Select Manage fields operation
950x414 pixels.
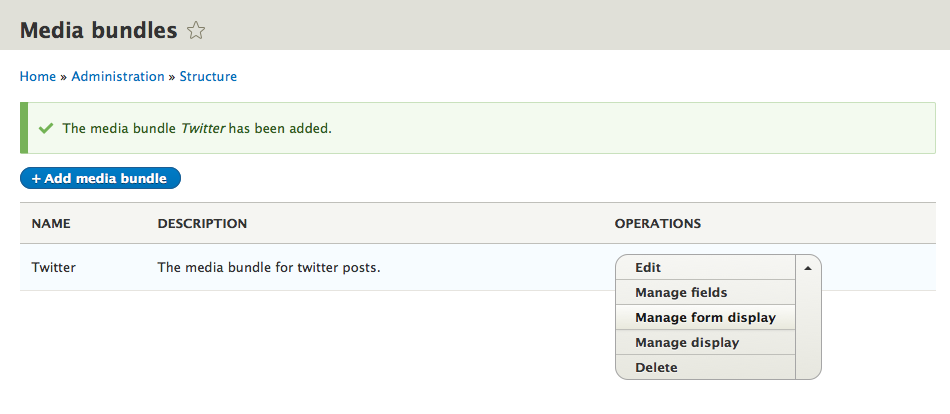[x=706, y=292]
